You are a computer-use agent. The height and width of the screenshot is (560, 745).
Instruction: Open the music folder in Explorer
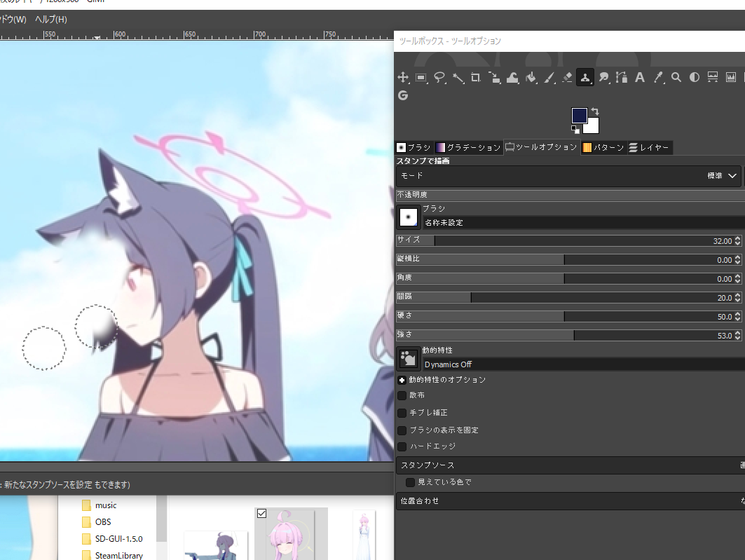click(100, 505)
